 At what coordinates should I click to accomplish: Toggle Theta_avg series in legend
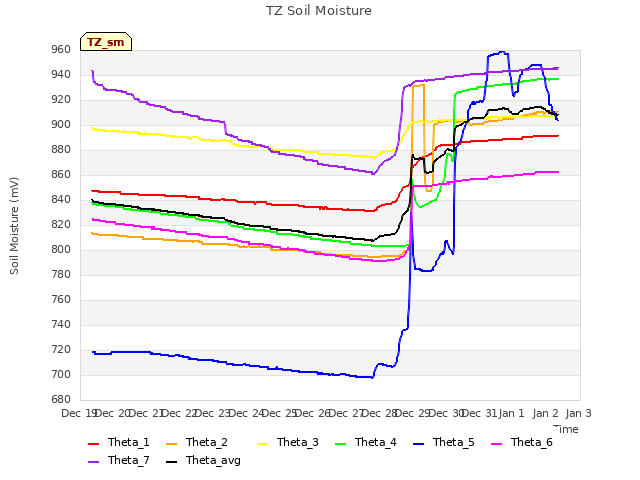click(x=203, y=460)
